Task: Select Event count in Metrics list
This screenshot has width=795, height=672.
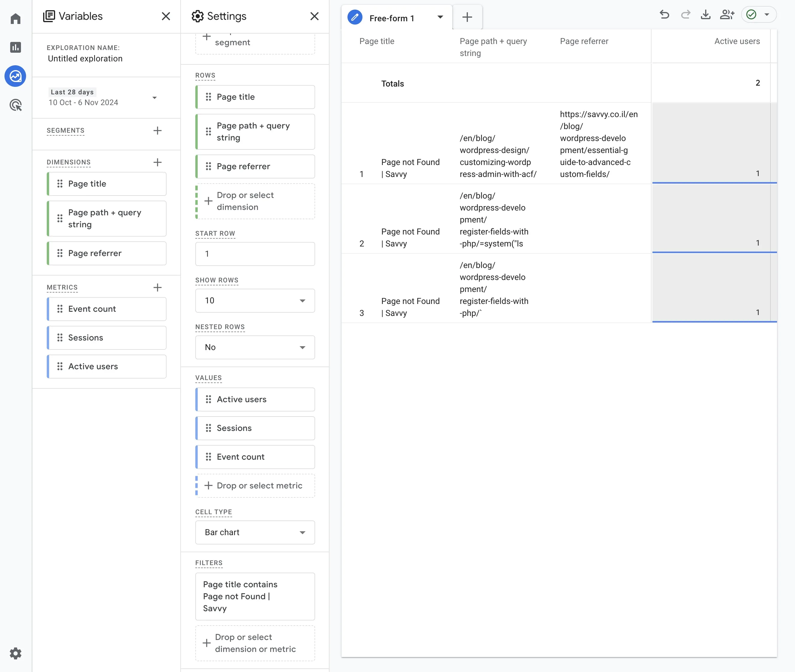Action: (106, 309)
